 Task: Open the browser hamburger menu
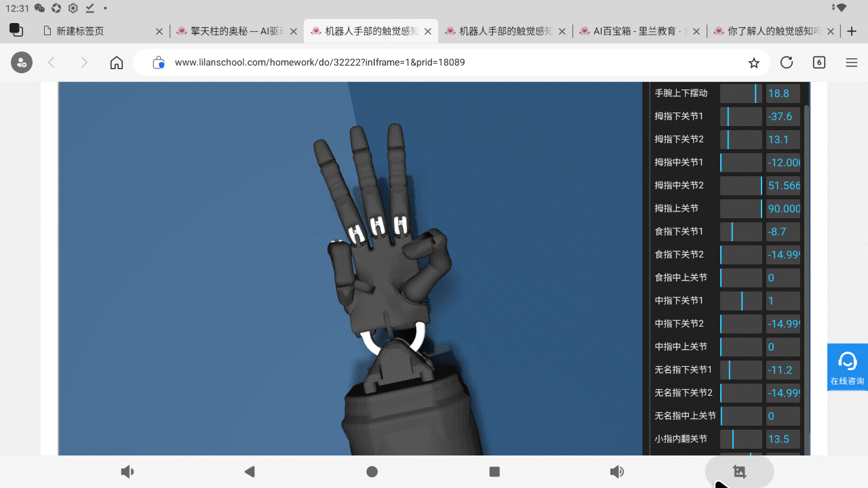[852, 62]
